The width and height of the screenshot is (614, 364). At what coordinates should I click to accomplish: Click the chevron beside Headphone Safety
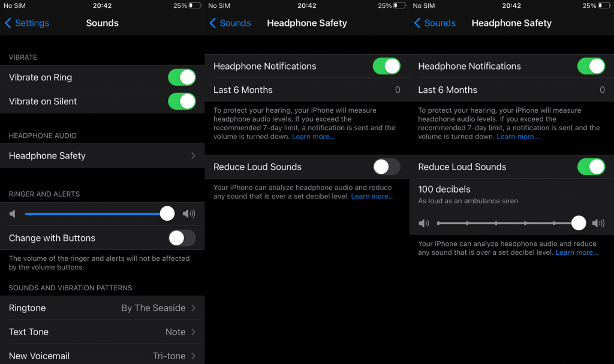193,155
